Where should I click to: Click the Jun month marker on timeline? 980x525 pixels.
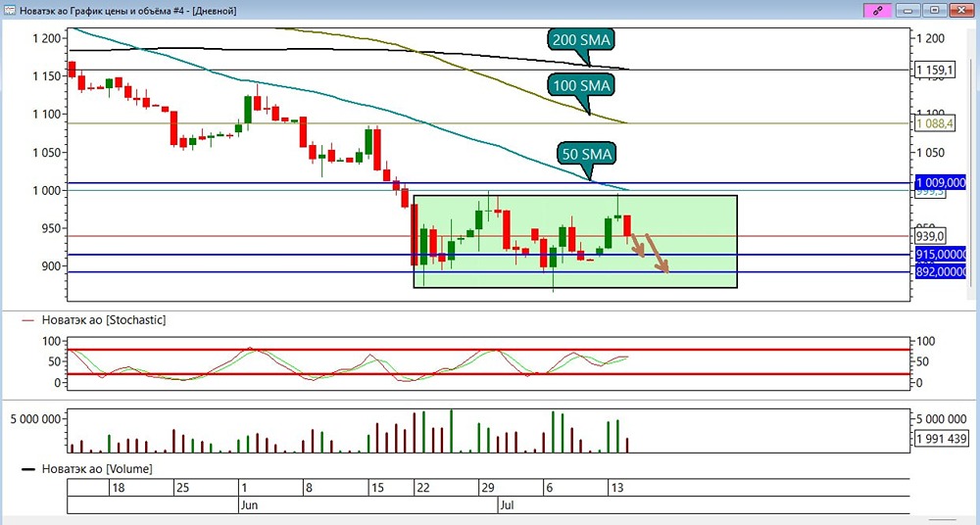pos(248,505)
